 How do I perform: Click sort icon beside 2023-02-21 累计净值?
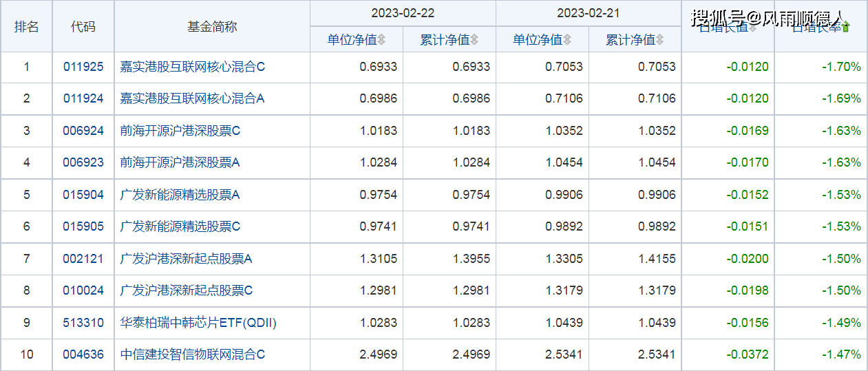[660, 40]
